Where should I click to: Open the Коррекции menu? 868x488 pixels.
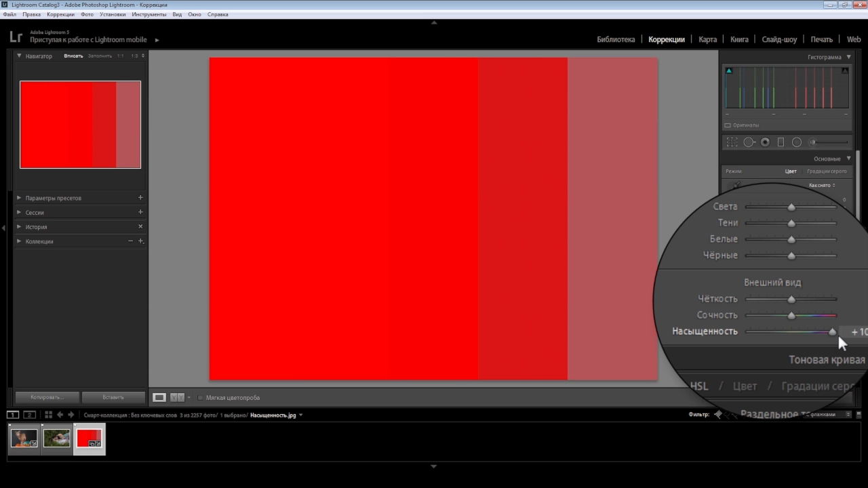(x=60, y=14)
